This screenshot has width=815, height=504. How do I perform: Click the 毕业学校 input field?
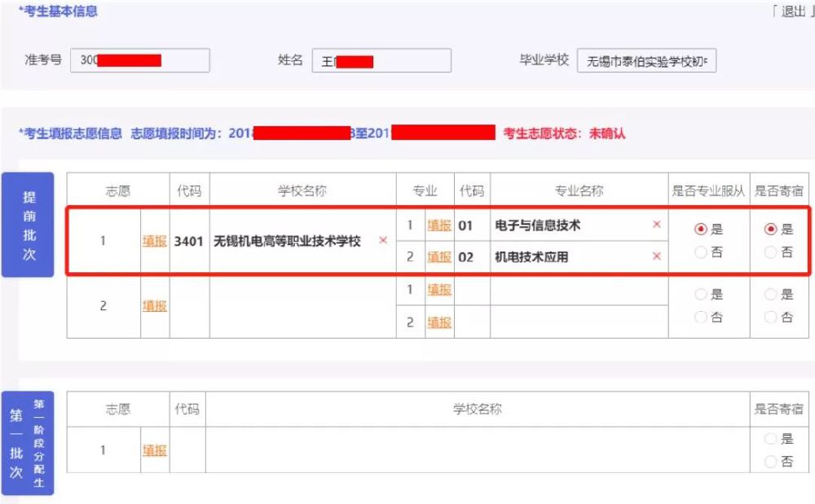pos(646,60)
